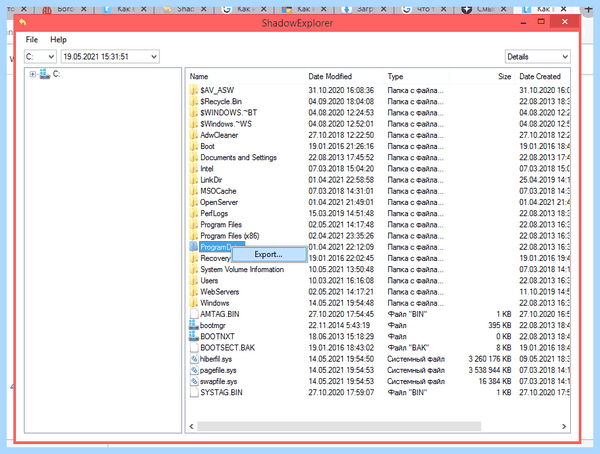Screen dimensions: 600x454
Task: Click the AMTAG.BIN file icon
Action: click(194, 314)
